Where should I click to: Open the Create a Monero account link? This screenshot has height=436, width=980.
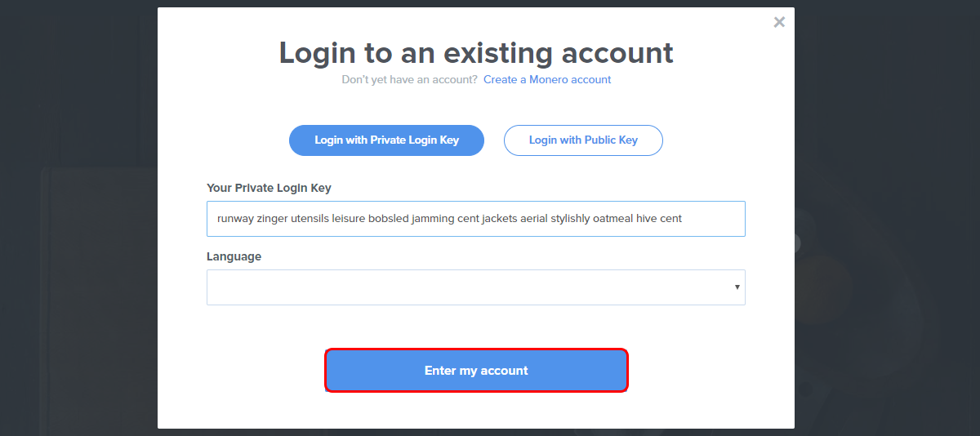[547, 79]
